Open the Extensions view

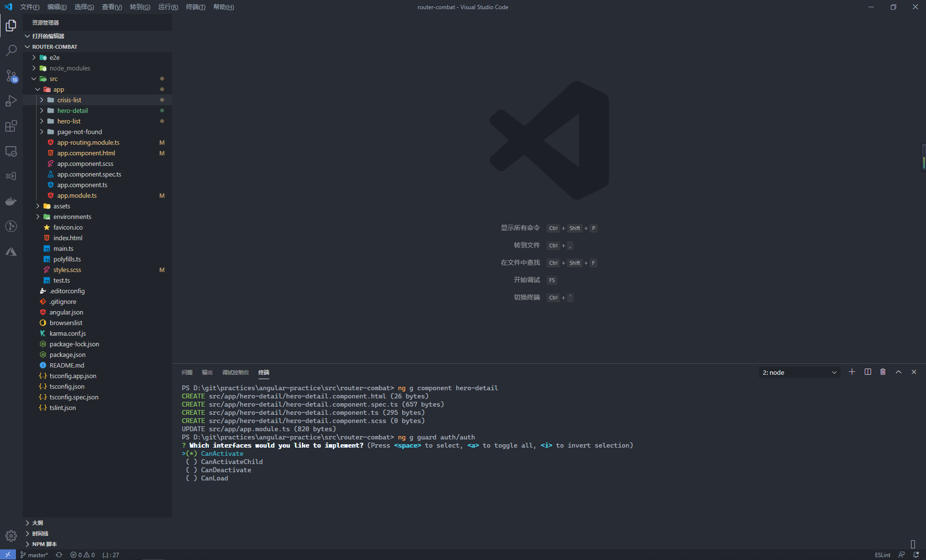11,126
